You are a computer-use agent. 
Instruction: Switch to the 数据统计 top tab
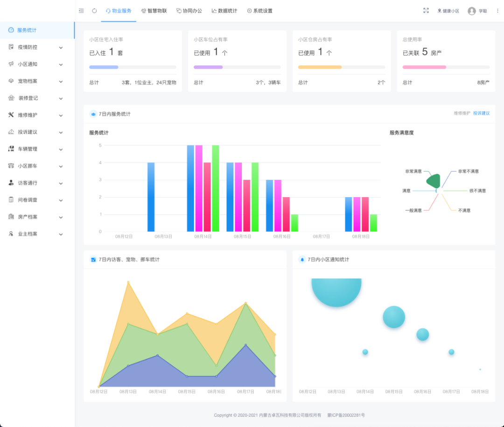[224, 11]
